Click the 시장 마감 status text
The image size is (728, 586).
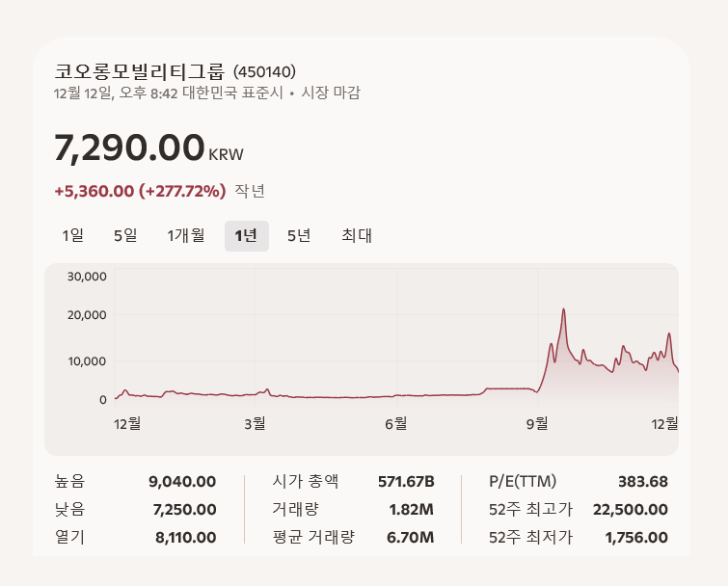pyautogui.click(x=331, y=93)
